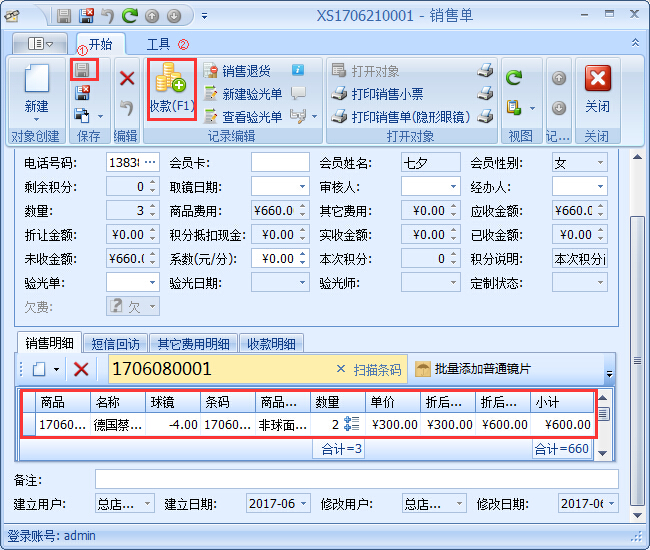Open the 销售明细 tab
This screenshot has height=550, width=650.
pos(49,343)
